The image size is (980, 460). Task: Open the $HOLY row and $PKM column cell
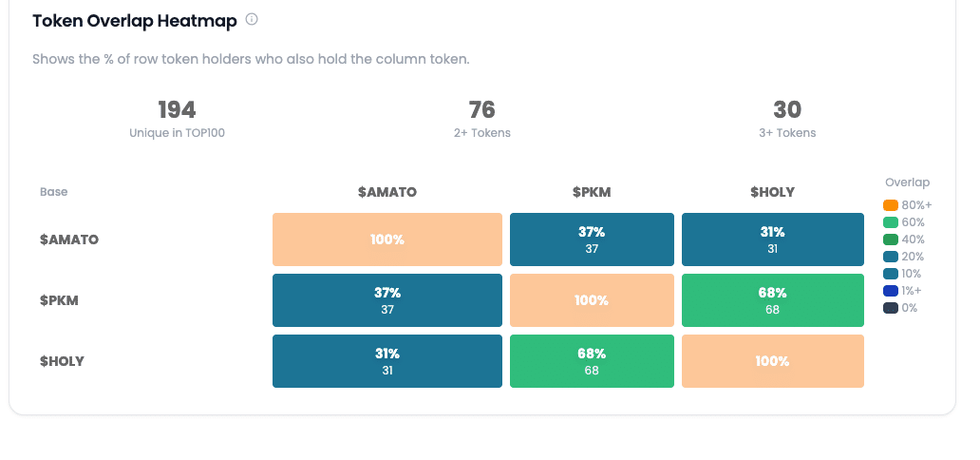[592, 361]
